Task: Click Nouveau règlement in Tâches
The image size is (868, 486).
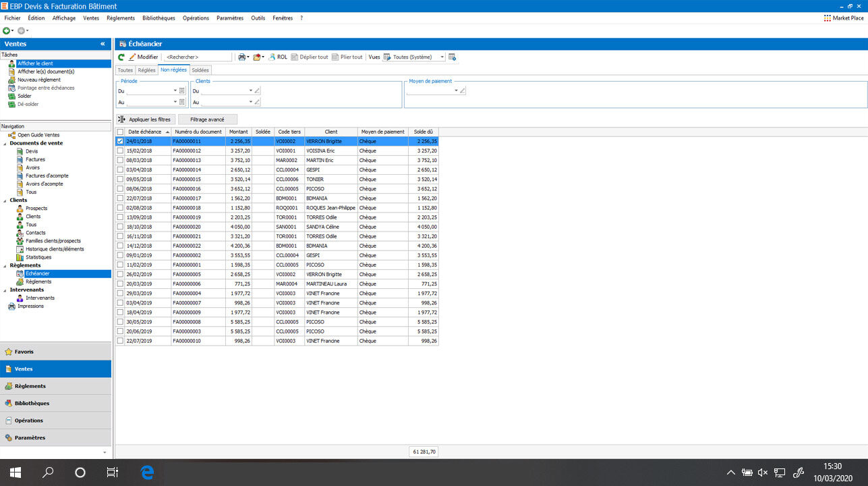Action: pos(39,80)
